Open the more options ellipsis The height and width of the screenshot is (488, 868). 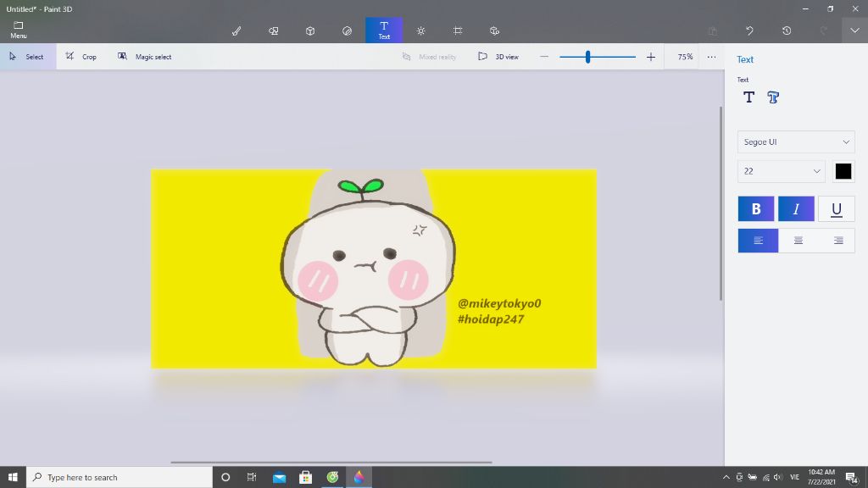(x=711, y=57)
